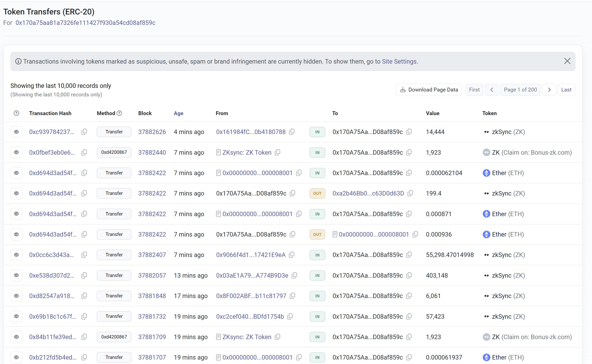Image resolution: width=592 pixels, height=364 pixels.
Task: Click info icon in the hidden tokens notice
Action: (x=18, y=61)
